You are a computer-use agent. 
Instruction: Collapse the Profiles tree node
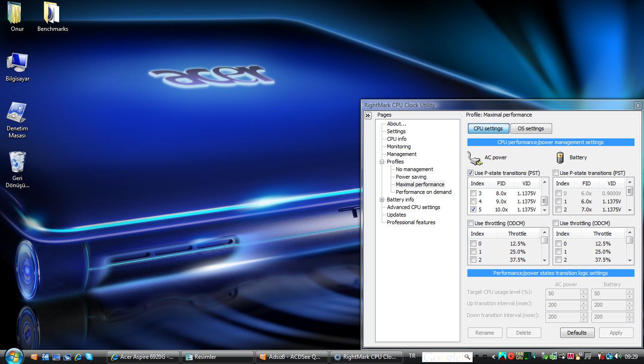tap(382, 162)
